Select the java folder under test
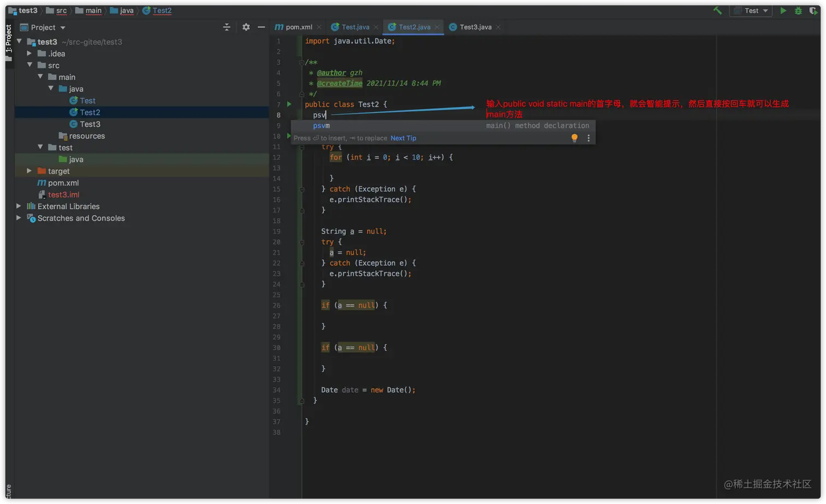Viewport: 826px width, 504px height. 70,159
